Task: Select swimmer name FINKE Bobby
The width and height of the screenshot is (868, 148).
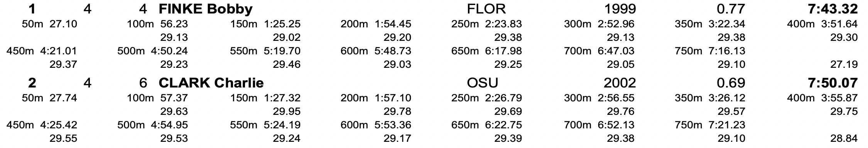Action: pos(206,8)
